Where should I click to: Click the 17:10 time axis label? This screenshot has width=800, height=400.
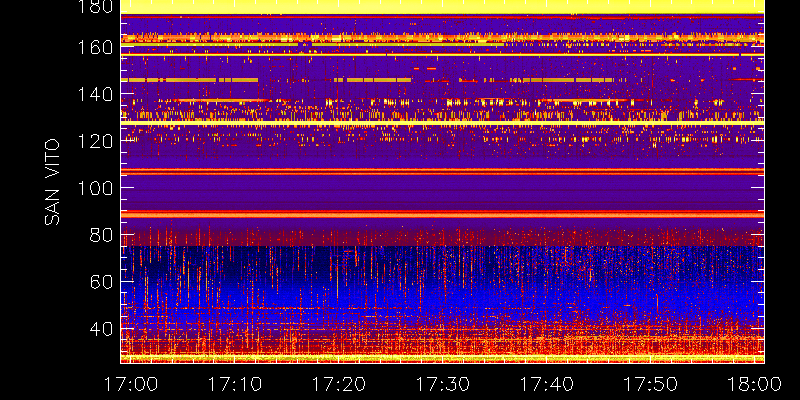click(235, 384)
